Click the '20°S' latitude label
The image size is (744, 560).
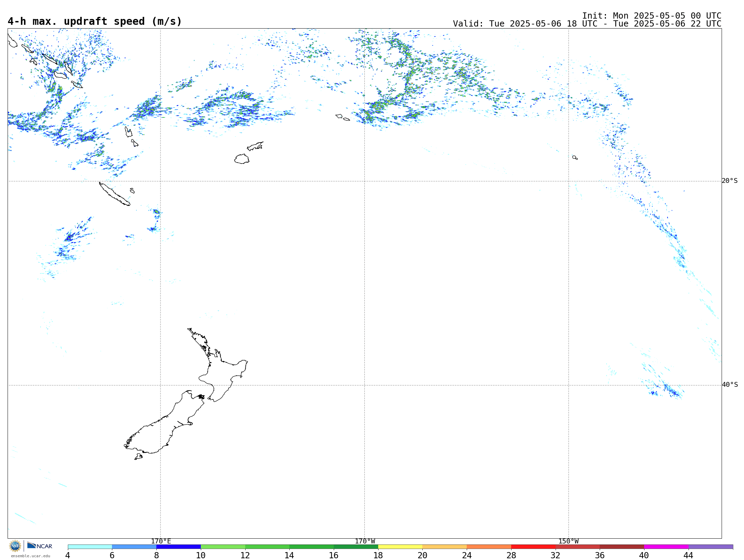click(730, 181)
